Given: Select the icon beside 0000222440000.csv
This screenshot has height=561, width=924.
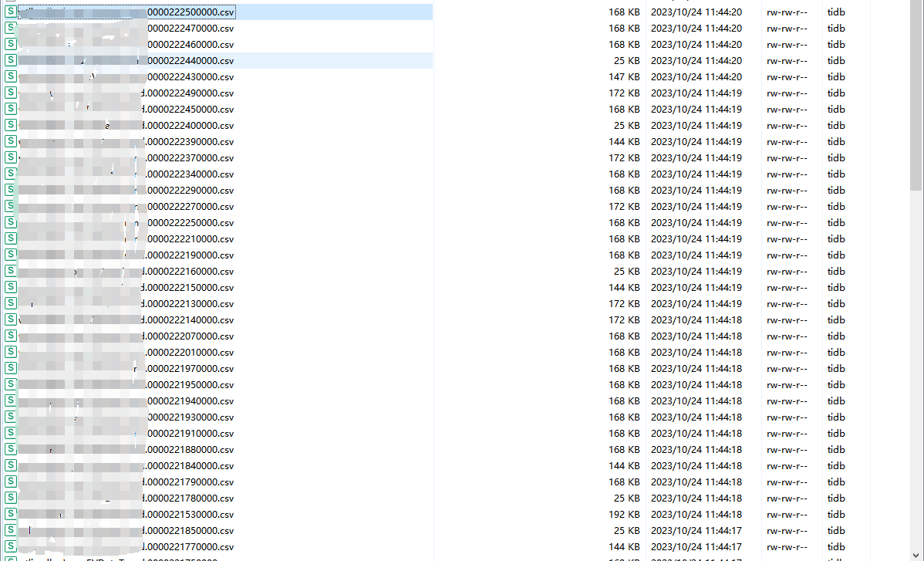Looking at the screenshot, I should [x=11, y=60].
